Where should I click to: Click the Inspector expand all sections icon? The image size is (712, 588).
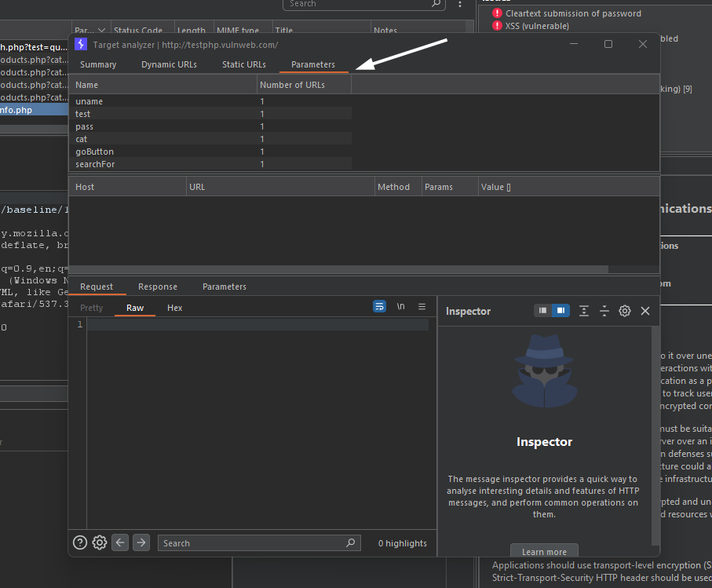pyautogui.click(x=584, y=311)
